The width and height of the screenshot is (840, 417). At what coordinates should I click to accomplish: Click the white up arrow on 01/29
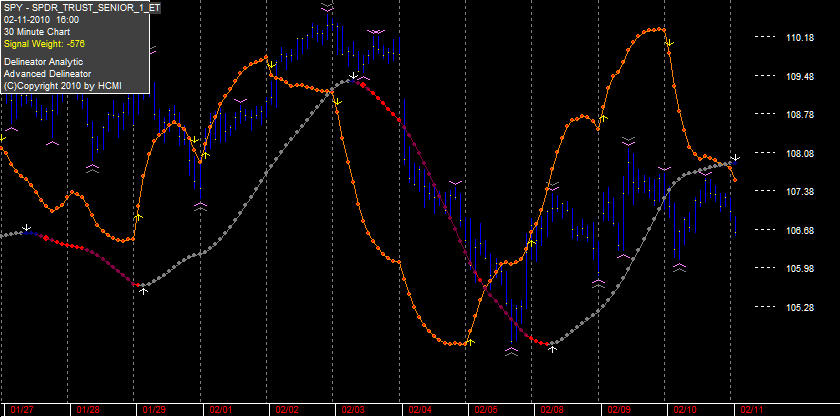click(x=144, y=290)
